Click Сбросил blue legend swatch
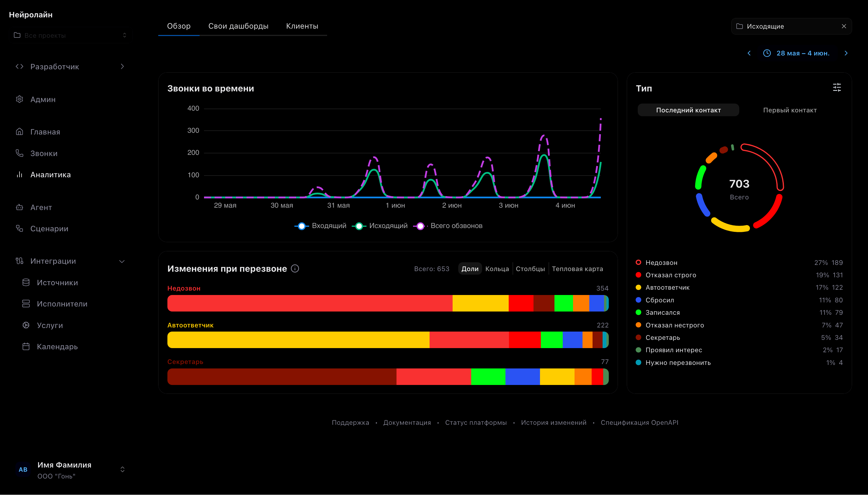 [638, 300]
